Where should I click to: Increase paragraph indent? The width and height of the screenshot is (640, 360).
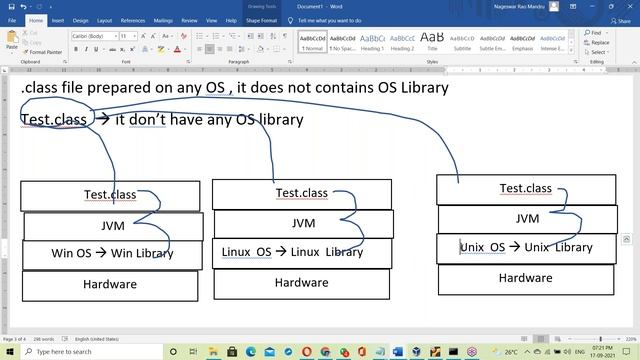(261, 36)
